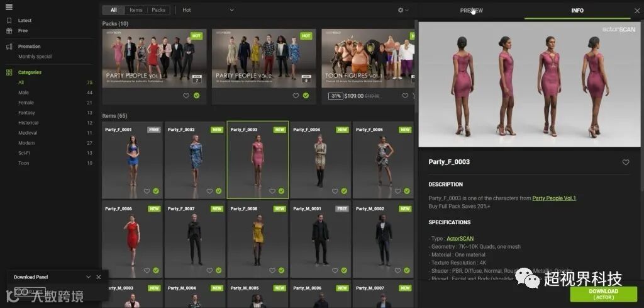This screenshot has width=644, height=308.
Task: Click the Latest bookmark icon
Action: [x=9, y=21]
